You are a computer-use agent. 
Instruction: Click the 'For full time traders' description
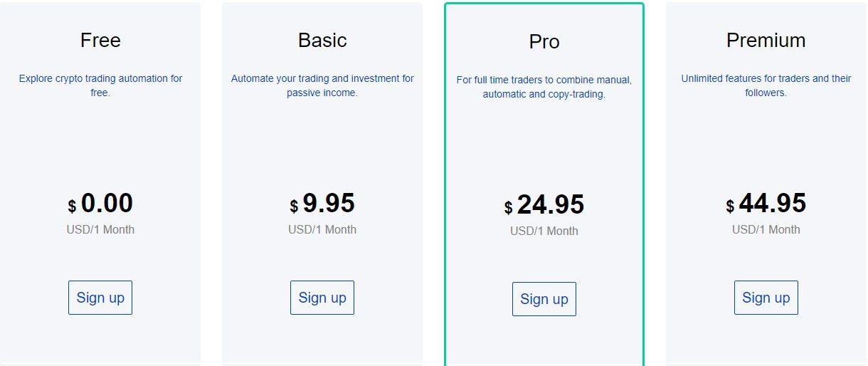(544, 87)
